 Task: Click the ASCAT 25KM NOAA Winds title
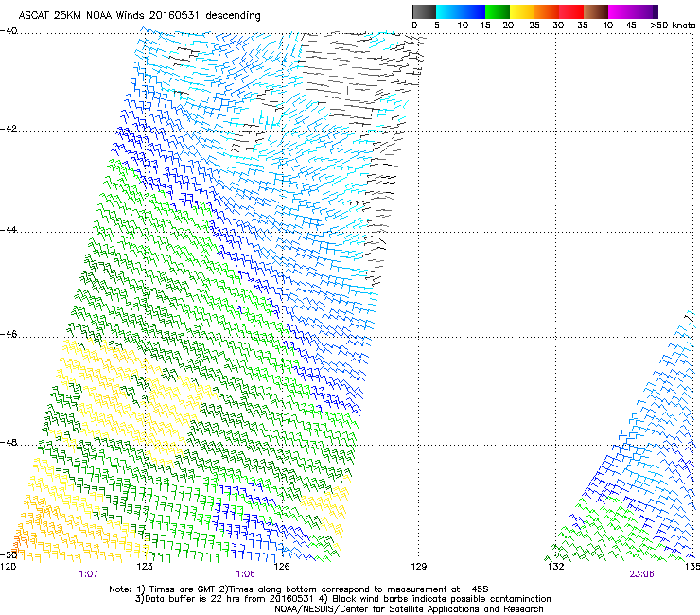click(139, 15)
